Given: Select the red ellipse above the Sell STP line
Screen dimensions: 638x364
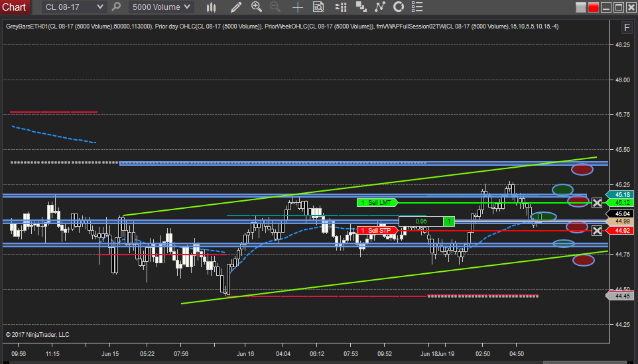Looking at the screenshot, I should tap(577, 227).
